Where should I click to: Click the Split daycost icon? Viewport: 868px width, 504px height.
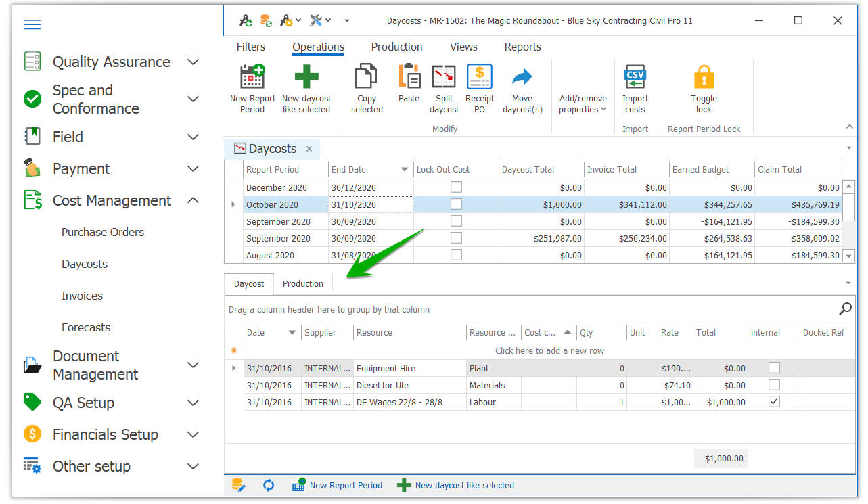click(x=444, y=76)
